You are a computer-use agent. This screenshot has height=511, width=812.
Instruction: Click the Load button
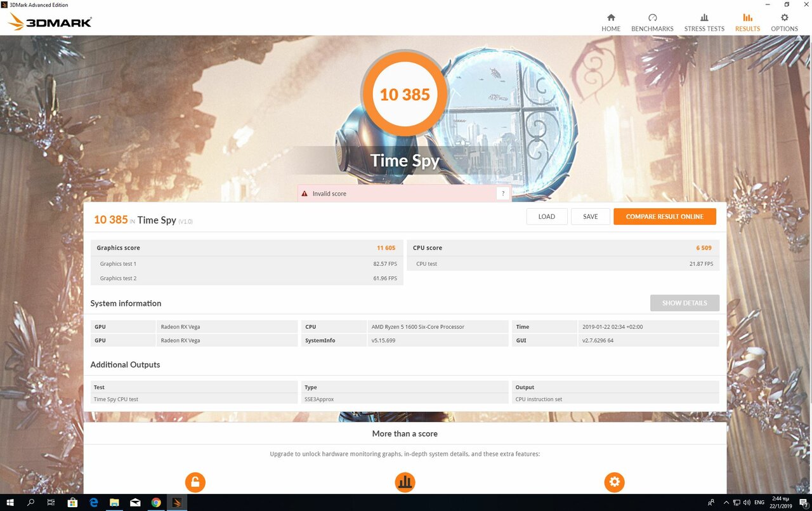click(547, 216)
